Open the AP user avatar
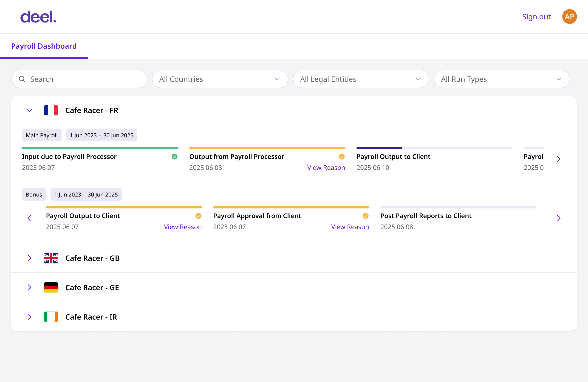This screenshot has height=382, width=588. point(569,17)
